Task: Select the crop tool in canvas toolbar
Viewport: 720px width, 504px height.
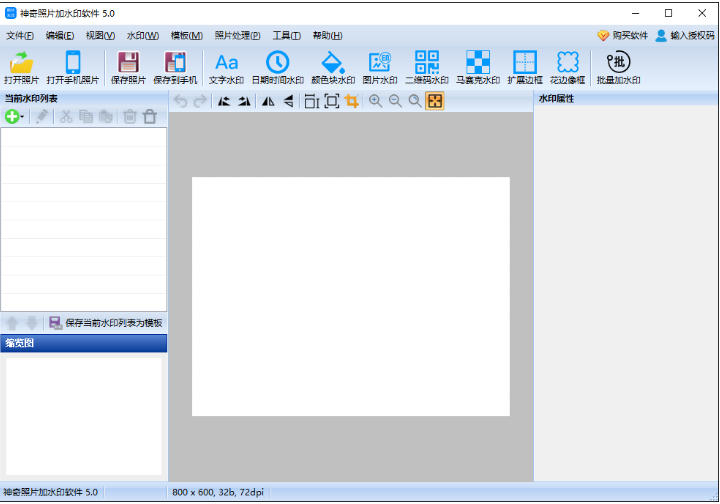Action: [352, 101]
